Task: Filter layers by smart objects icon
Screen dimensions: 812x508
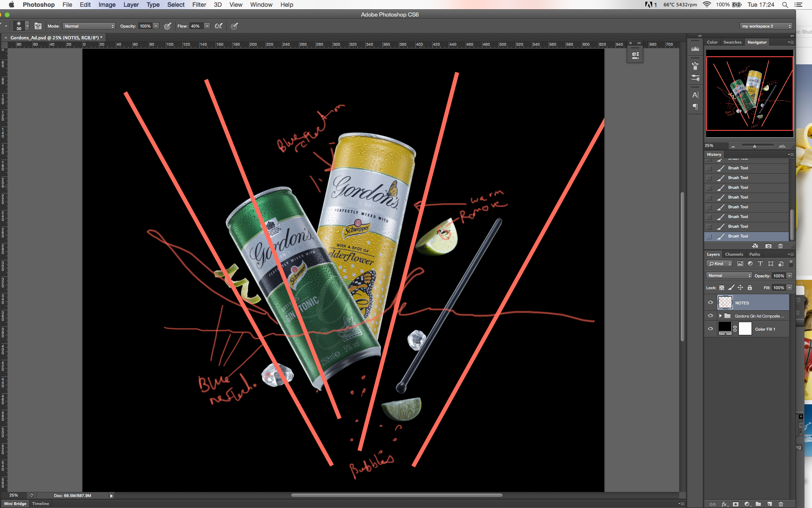Action: [x=781, y=264]
